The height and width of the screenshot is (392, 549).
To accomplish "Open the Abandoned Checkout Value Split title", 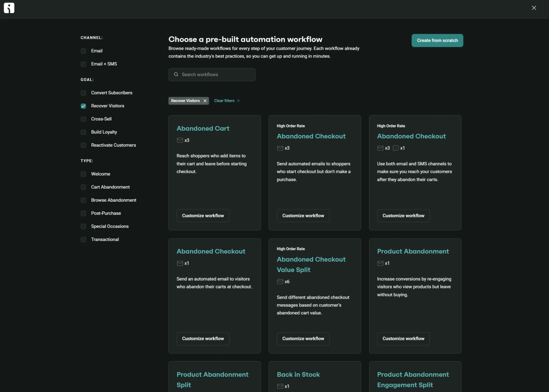I will pyautogui.click(x=311, y=264).
